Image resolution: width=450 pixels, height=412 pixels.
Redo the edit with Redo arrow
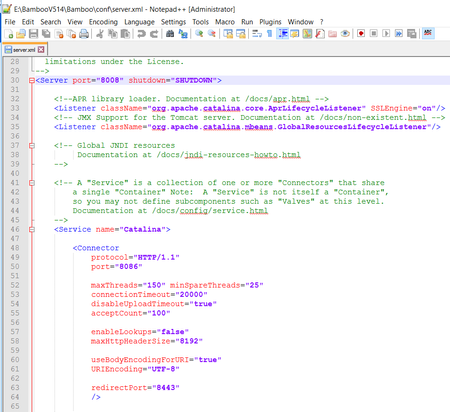154,34
